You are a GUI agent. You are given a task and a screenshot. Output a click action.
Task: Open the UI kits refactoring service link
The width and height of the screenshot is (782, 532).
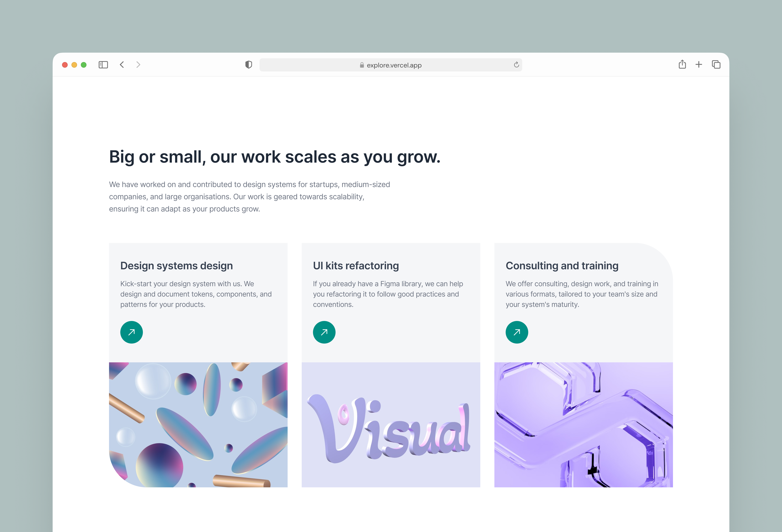pyautogui.click(x=324, y=332)
